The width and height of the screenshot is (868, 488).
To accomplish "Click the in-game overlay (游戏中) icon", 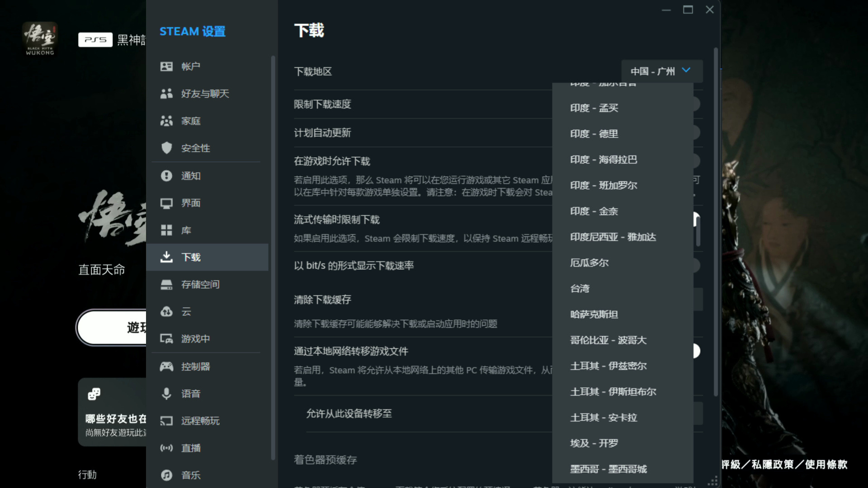I will (166, 339).
